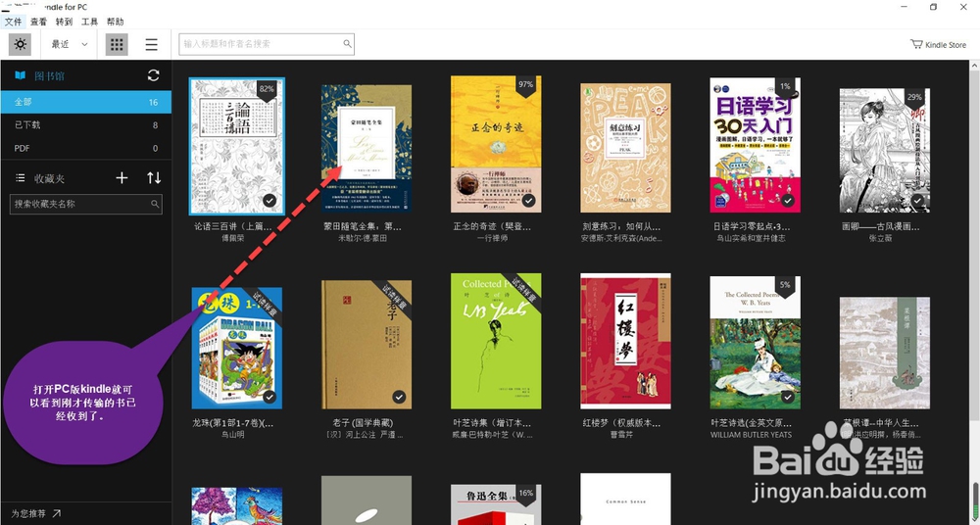Click the 为您推荐 link

(x=28, y=513)
